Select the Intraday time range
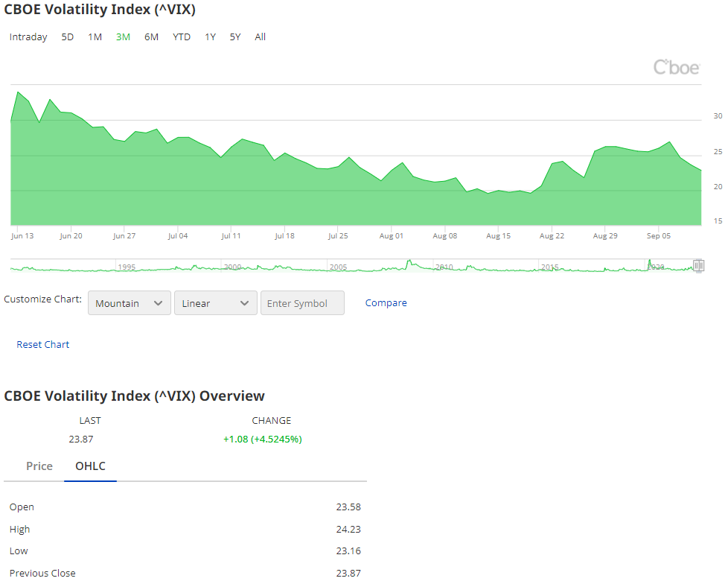Screen dimensions: 728x587 pos(28,37)
